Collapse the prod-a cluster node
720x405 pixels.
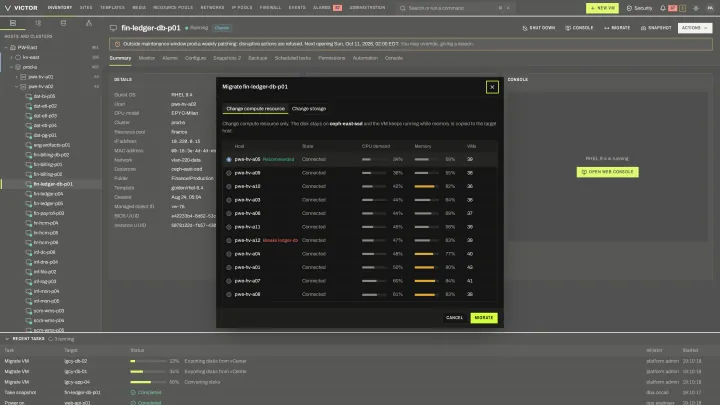(x=11, y=67)
